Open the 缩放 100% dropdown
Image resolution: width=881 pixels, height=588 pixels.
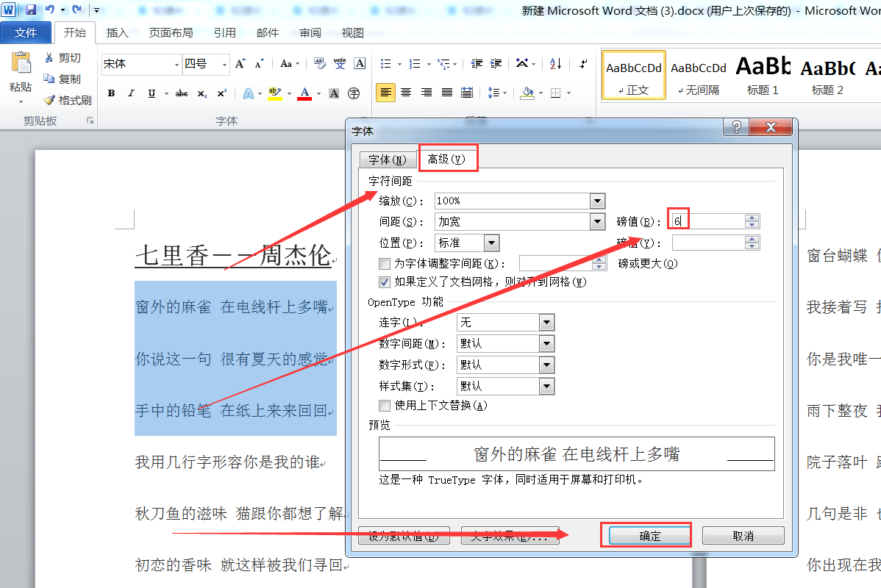(x=597, y=201)
